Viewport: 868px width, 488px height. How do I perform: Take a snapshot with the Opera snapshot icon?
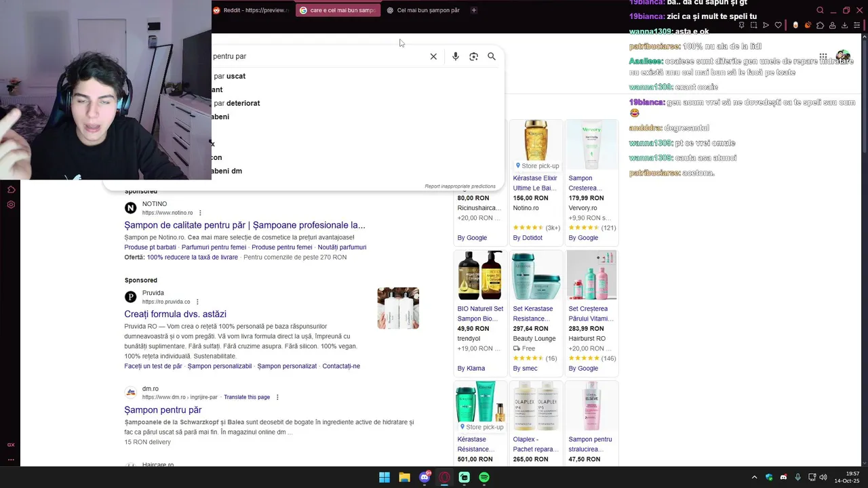pyautogui.click(x=754, y=25)
